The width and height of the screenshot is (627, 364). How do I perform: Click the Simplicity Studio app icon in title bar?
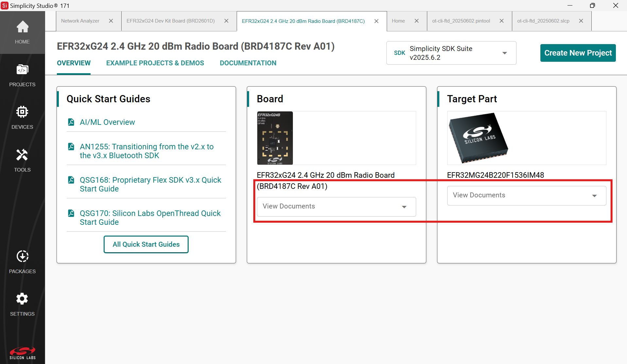pos(5,6)
